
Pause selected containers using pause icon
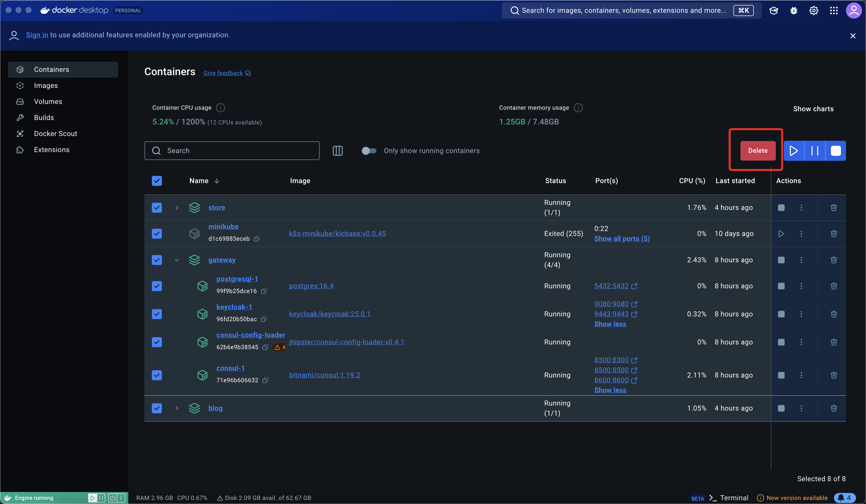pos(814,151)
